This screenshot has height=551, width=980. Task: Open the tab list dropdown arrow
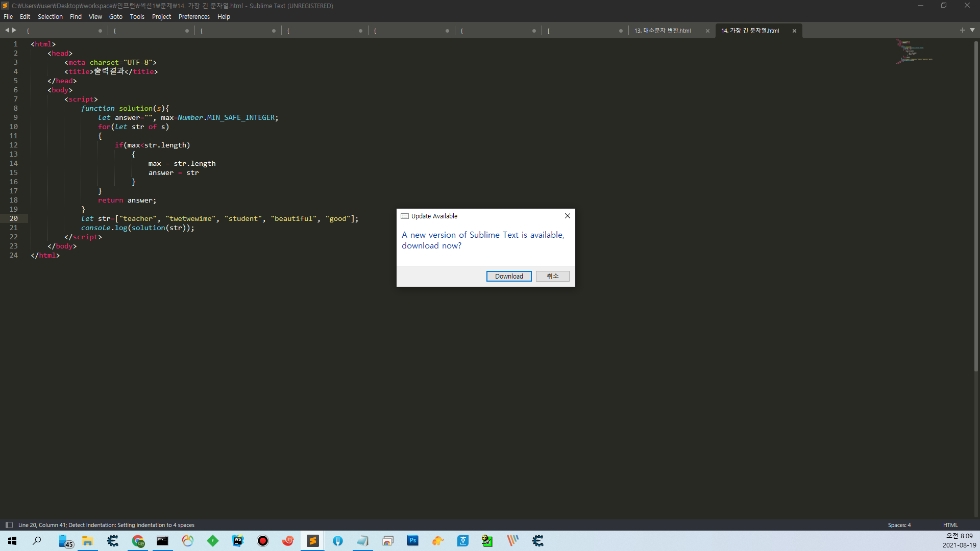[x=972, y=30]
